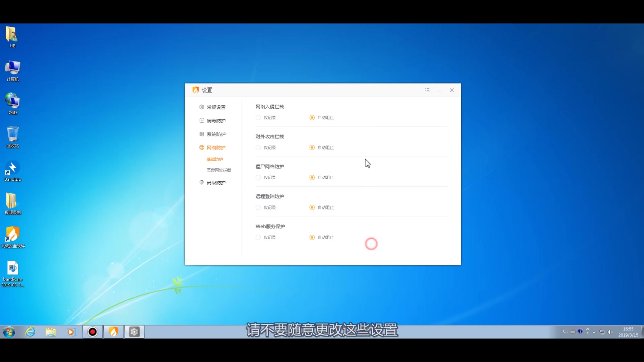Expand 基础防护 sub-section
This screenshot has width=644, height=362.
215,159
